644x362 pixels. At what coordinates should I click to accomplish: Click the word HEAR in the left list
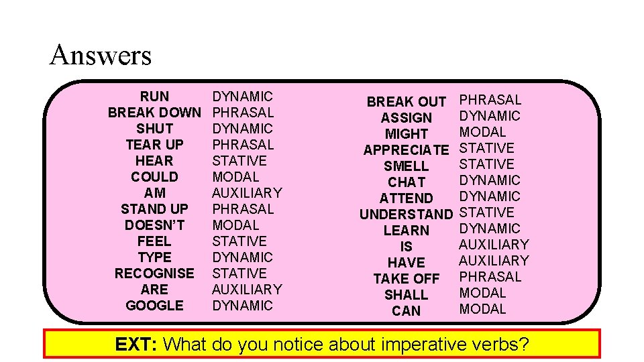(x=154, y=161)
